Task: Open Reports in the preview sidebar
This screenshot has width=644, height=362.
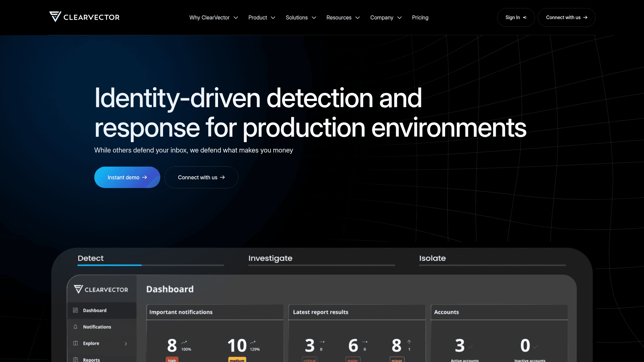Action: pyautogui.click(x=102, y=357)
